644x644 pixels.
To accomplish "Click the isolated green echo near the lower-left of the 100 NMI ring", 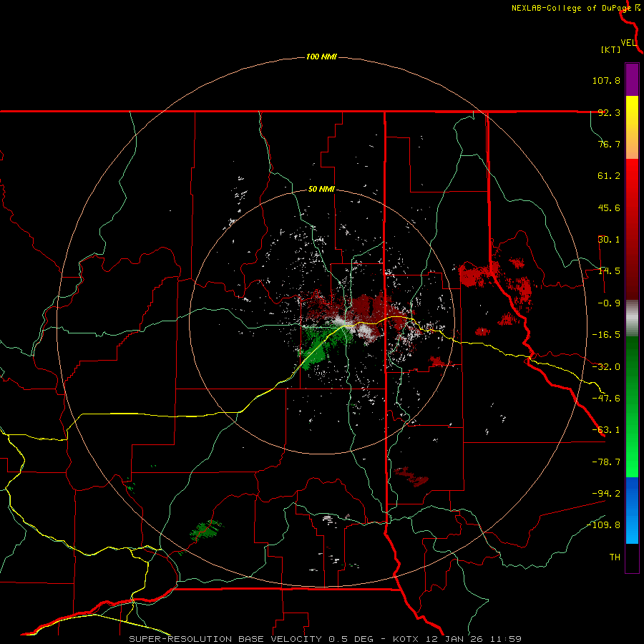I will [205, 530].
